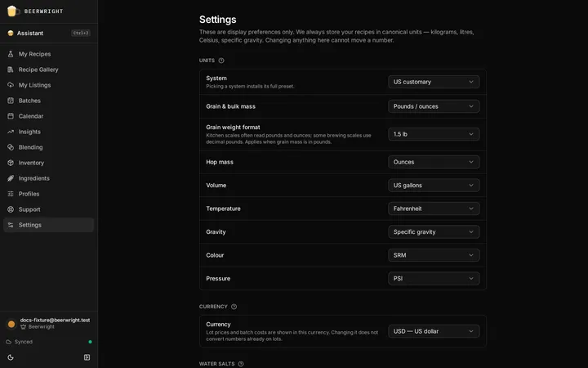Open docs-fixture@beerwright.test account menu
The height and width of the screenshot is (368, 588).
point(49,323)
